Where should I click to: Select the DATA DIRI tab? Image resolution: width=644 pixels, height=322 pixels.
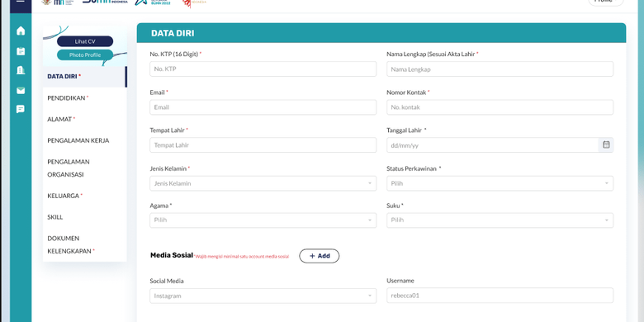coord(84,77)
